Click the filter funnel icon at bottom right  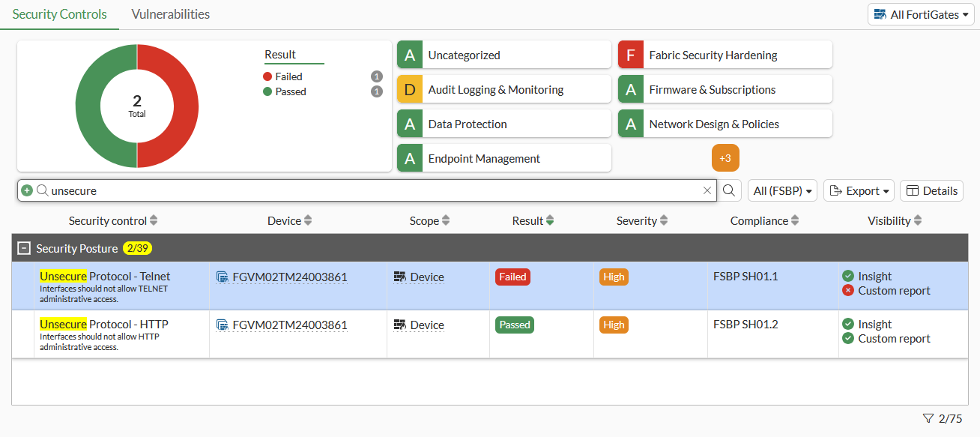pyautogui.click(x=928, y=418)
